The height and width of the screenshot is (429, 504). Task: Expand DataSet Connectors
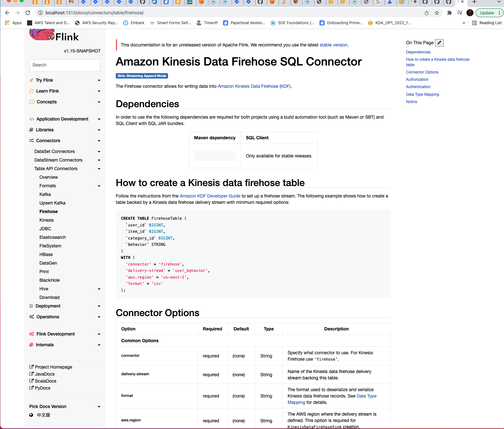click(67, 151)
